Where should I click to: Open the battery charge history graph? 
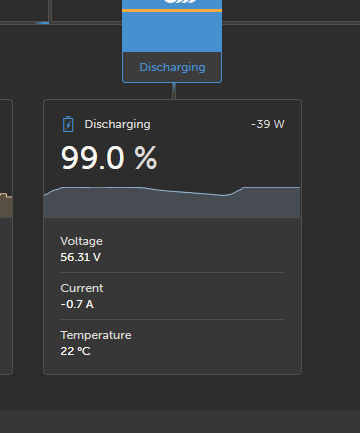coord(172,202)
